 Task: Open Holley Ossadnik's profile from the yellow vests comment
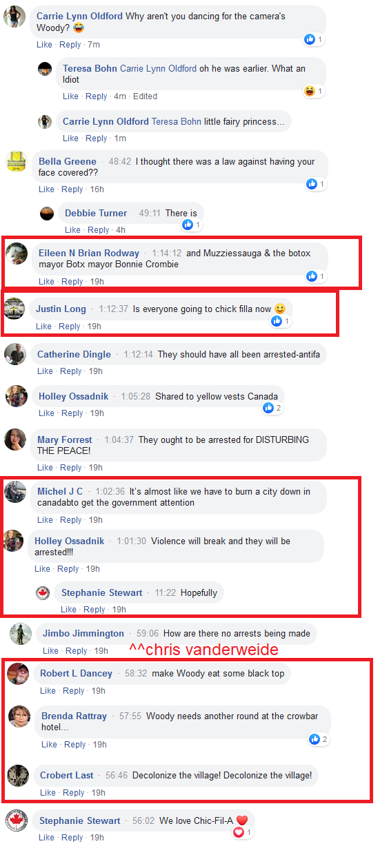tap(73, 396)
